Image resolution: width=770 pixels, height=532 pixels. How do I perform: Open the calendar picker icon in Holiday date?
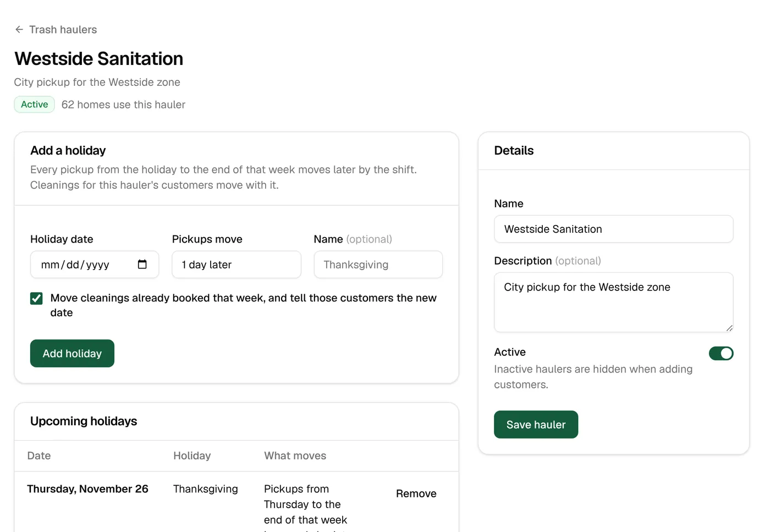pos(142,265)
